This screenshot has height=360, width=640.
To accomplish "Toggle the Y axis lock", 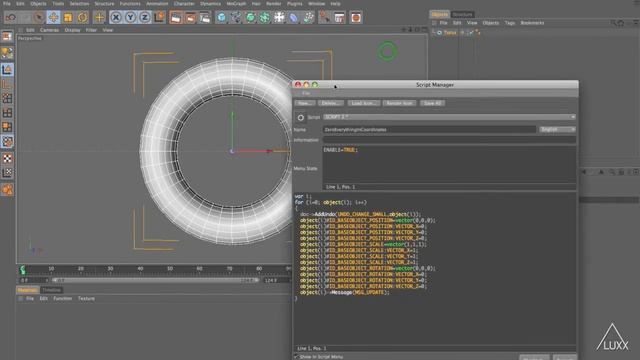I will click(130, 18).
